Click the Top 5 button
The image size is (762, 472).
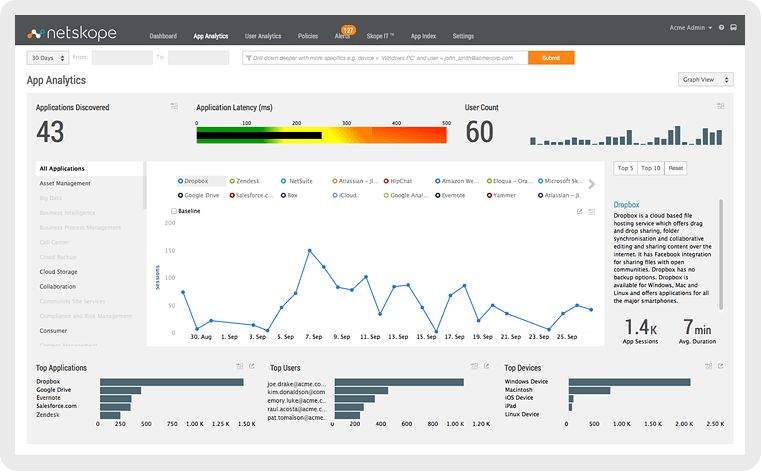625,168
